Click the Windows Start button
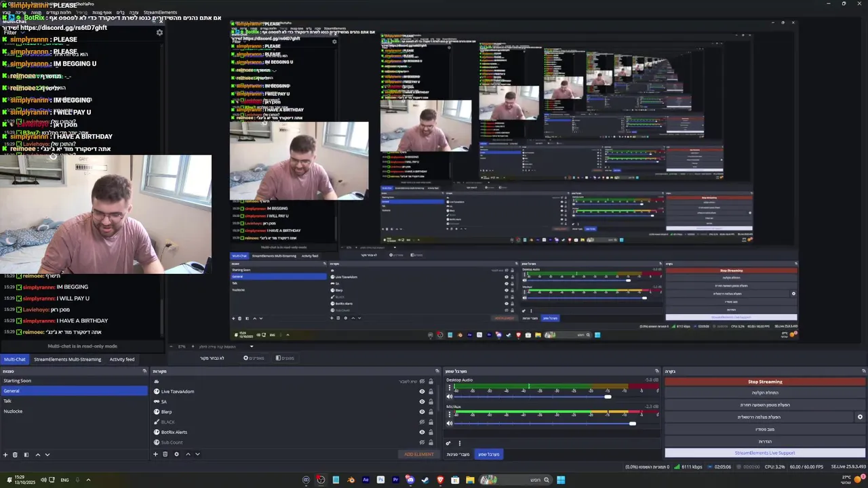The width and height of the screenshot is (868, 488). 561,480
